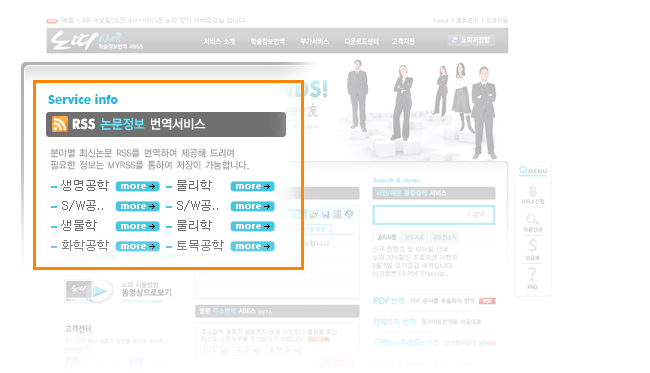Click the red PDF badge icon
Image resolution: width=650 pixels, height=373 pixels.
[x=487, y=301]
